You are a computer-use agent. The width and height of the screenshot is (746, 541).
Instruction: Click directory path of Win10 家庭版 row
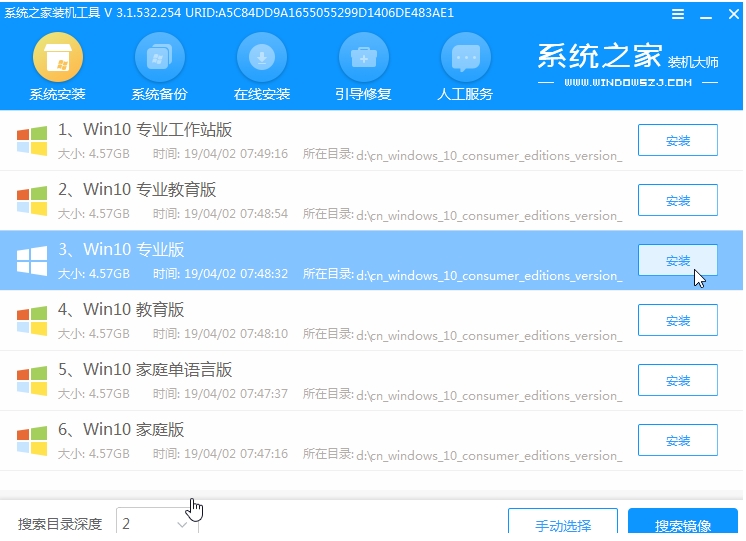point(489,455)
